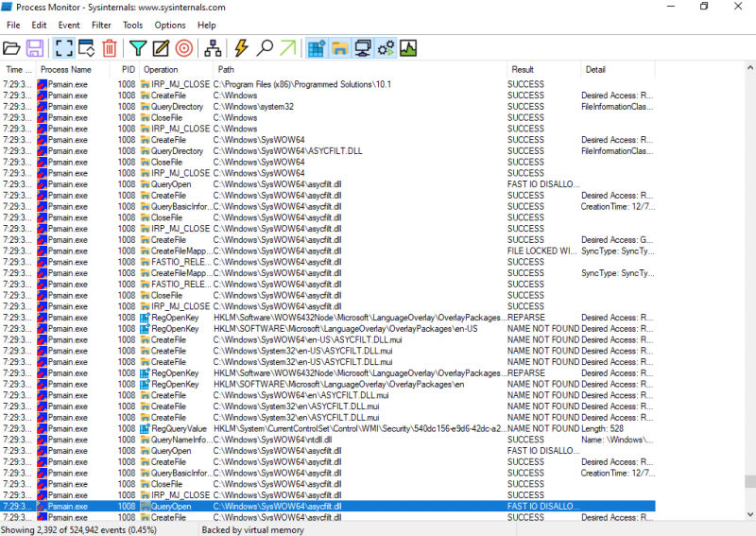
Task: Open the Filter menu
Action: click(x=101, y=26)
